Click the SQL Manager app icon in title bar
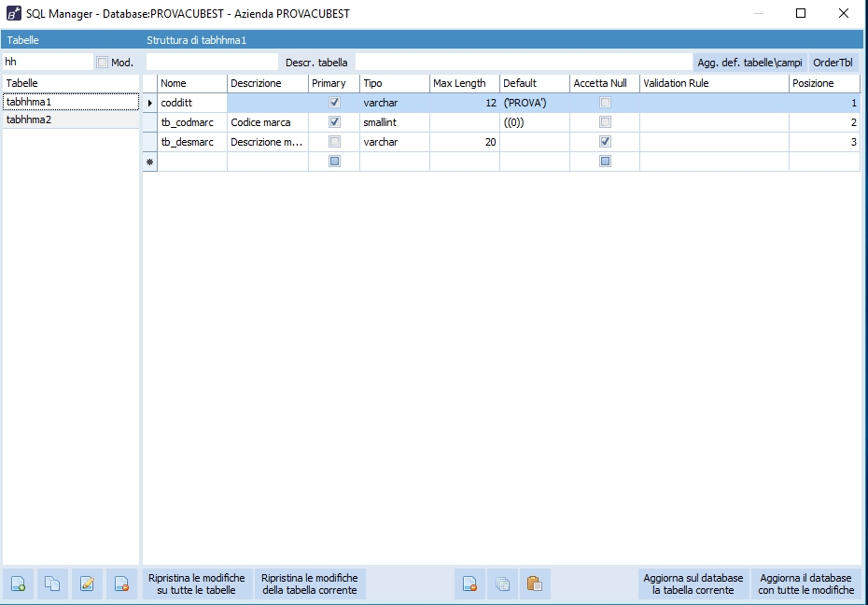Viewport: 868px width, 605px height. point(14,14)
